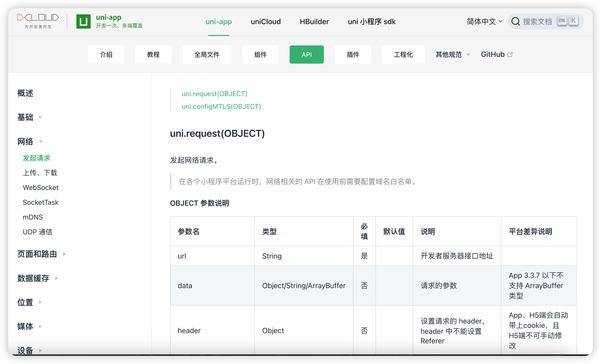The width and height of the screenshot is (601, 364).
Task: Expand the 其他规范 dropdown menu
Action: coord(453,54)
